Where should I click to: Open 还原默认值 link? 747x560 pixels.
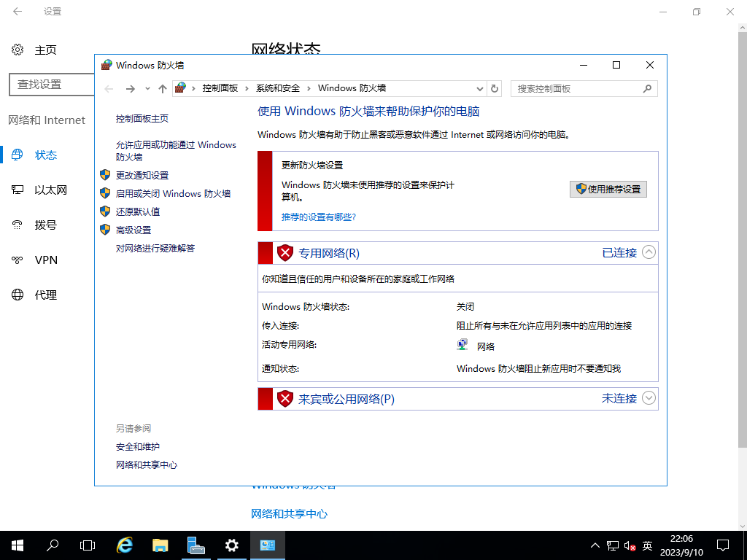coord(138,211)
